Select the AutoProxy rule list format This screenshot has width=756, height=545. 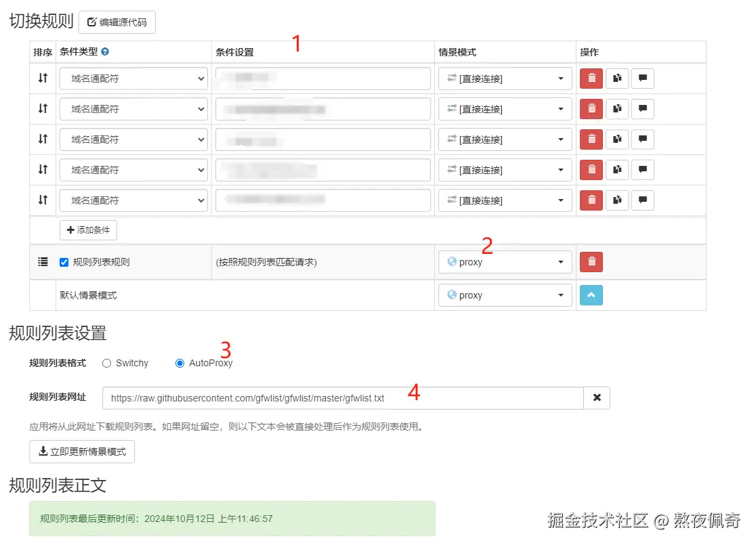coord(180,364)
